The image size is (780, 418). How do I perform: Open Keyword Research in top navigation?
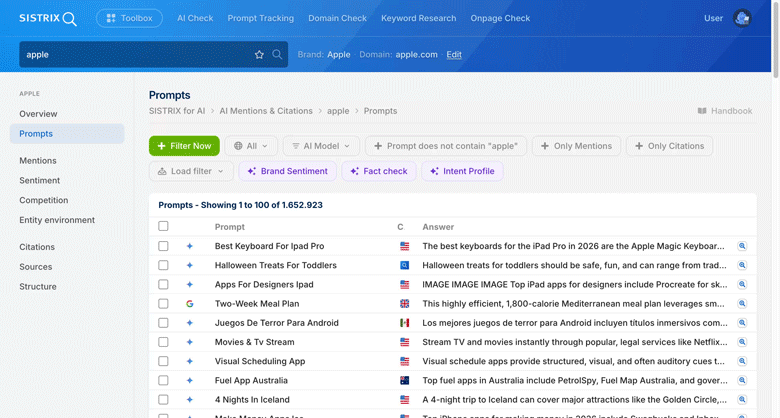418,18
